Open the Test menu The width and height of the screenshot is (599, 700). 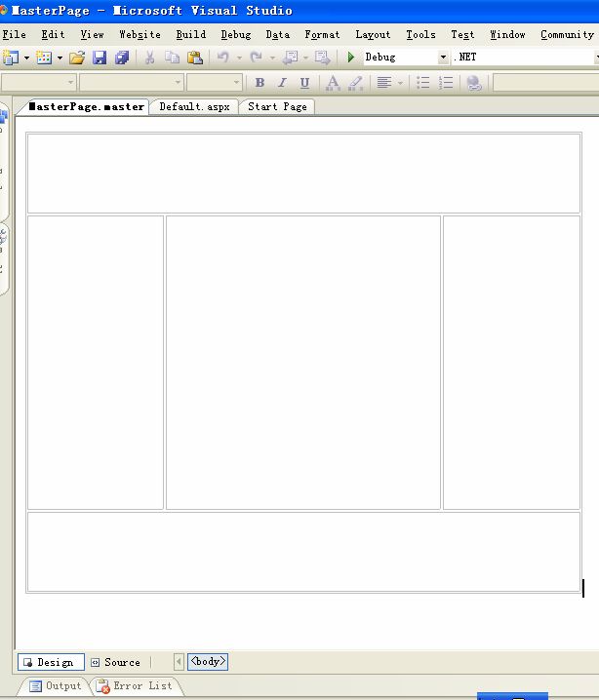pos(462,34)
